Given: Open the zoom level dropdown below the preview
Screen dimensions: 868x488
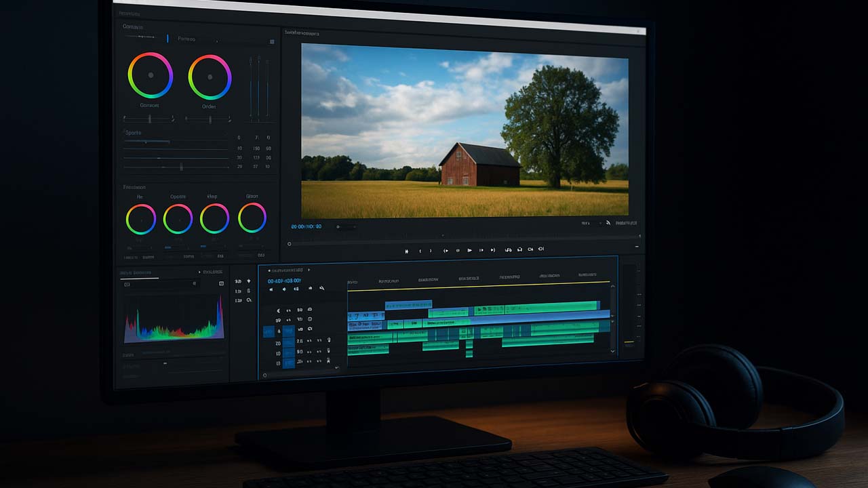Looking at the screenshot, I should (345, 226).
